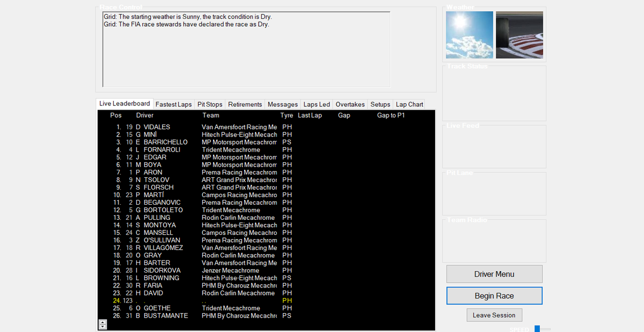The height and width of the screenshot is (332, 644).
Task: Switch to the Overtakes tab
Action: pyautogui.click(x=350, y=104)
